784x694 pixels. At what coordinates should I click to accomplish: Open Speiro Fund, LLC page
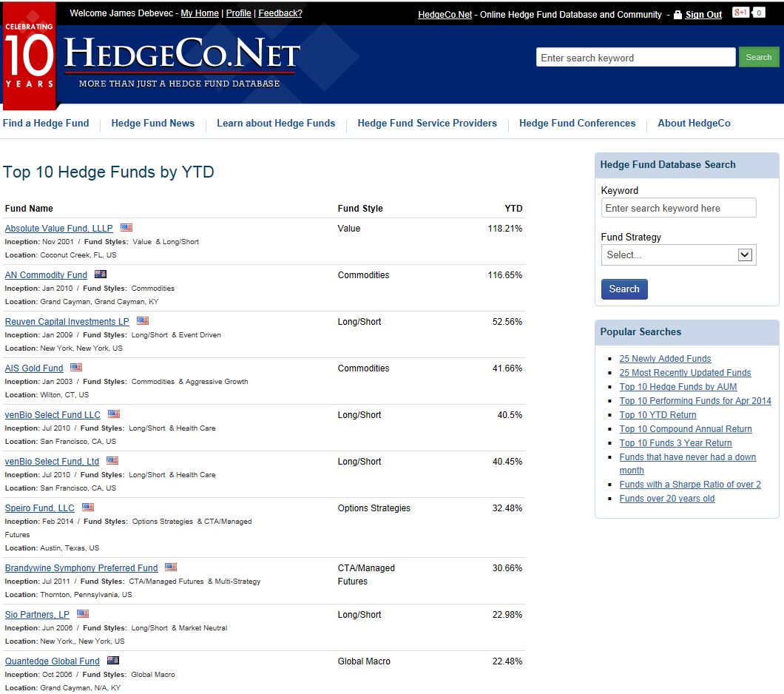tap(39, 508)
